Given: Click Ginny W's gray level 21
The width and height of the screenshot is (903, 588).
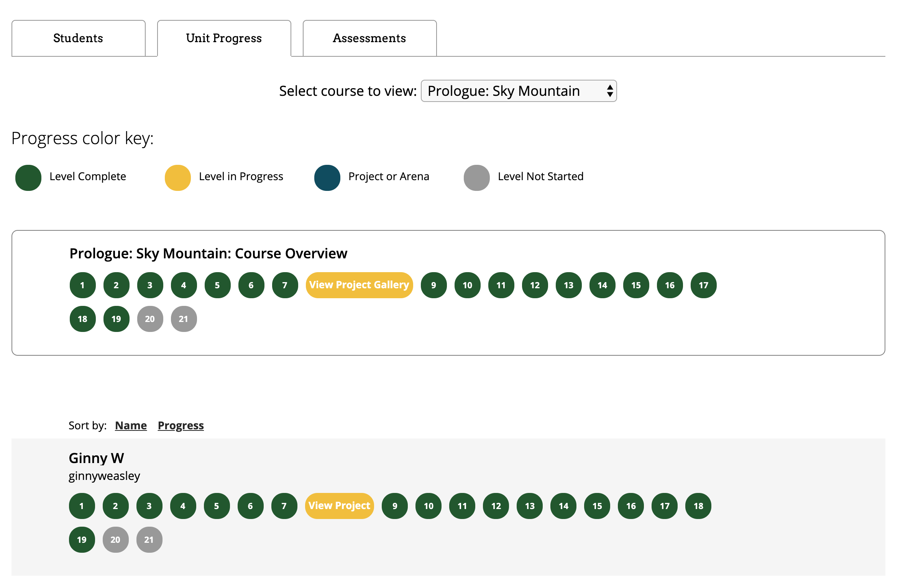Looking at the screenshot, I should pos(149,540).
